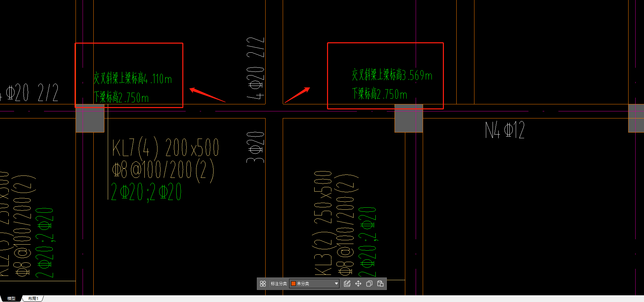Click the orange 未分类 color swatch

click(x=293, y=284)
